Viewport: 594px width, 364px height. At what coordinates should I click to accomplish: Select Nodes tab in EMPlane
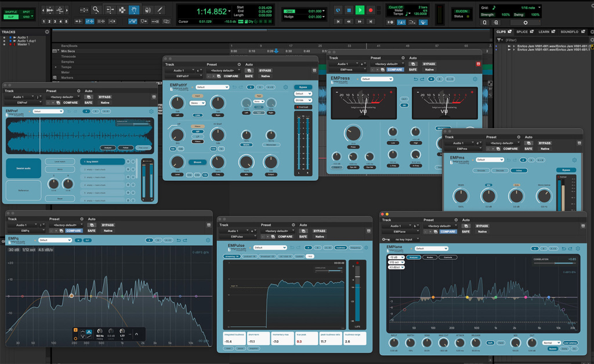(430, 257)
